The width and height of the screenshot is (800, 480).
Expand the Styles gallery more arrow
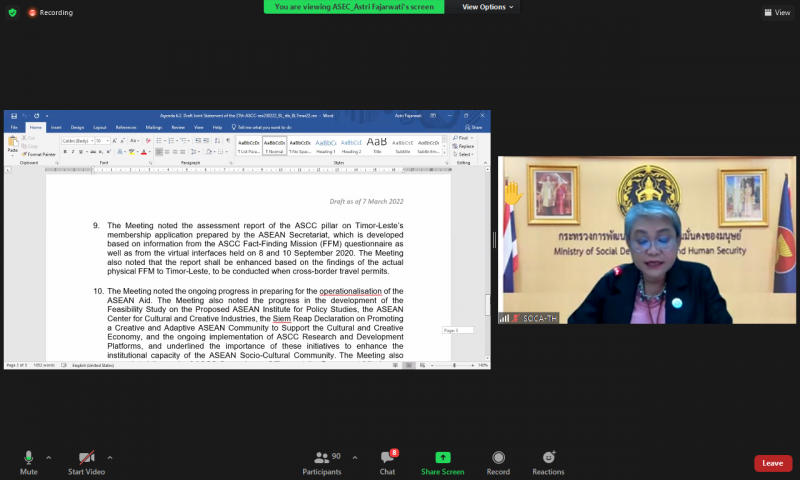click(x=444, y=153)
